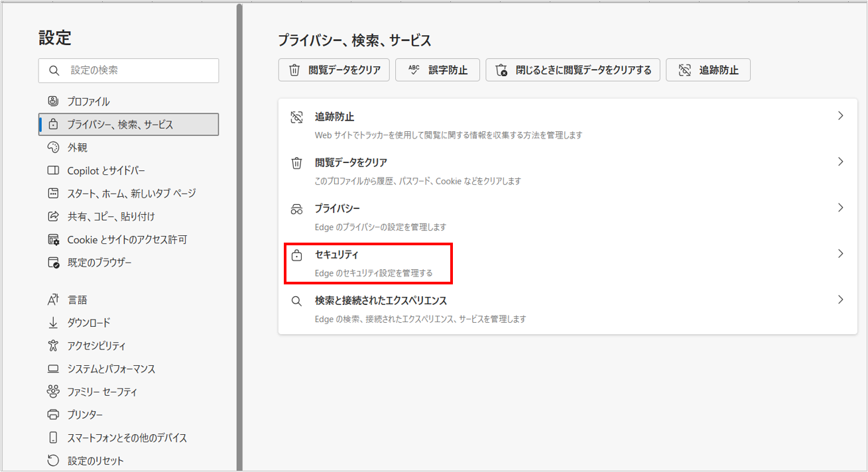Click the Edge のセキュリティ設定を管理する description
This screenshot has width=868, height=472.
(374, 272)
